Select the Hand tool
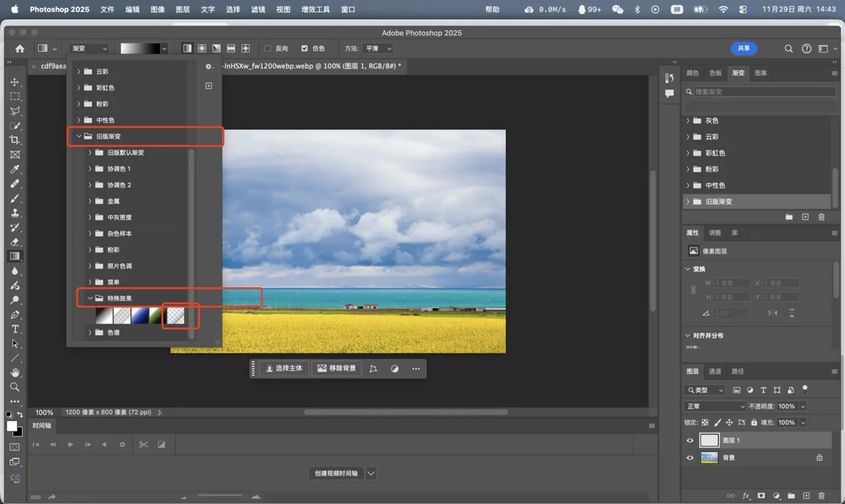Screen dimensions: 845x504 tap(15, 373)
